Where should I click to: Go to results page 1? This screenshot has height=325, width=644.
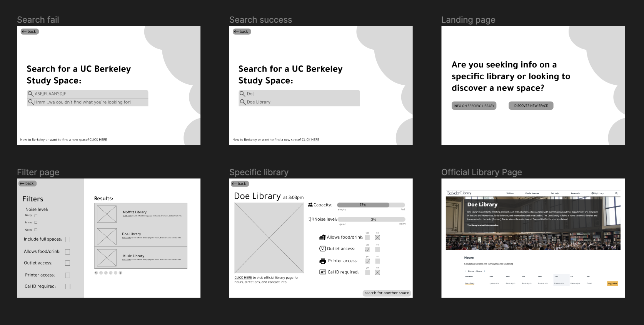coord(101,273)
